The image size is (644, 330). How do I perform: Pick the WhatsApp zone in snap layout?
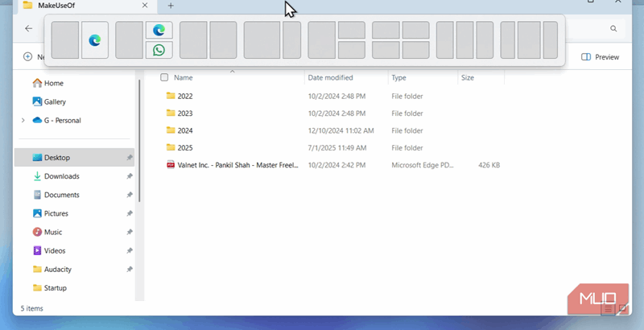159,50
